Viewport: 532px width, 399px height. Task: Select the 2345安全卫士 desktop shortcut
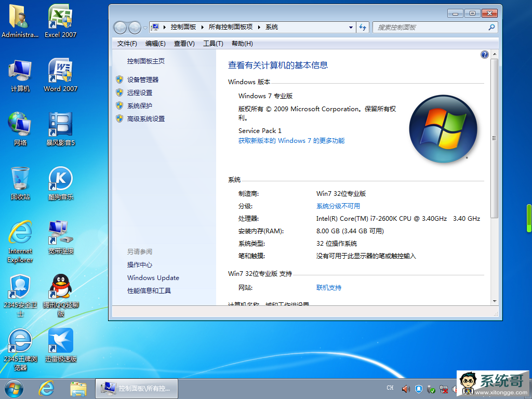(20, 296)
